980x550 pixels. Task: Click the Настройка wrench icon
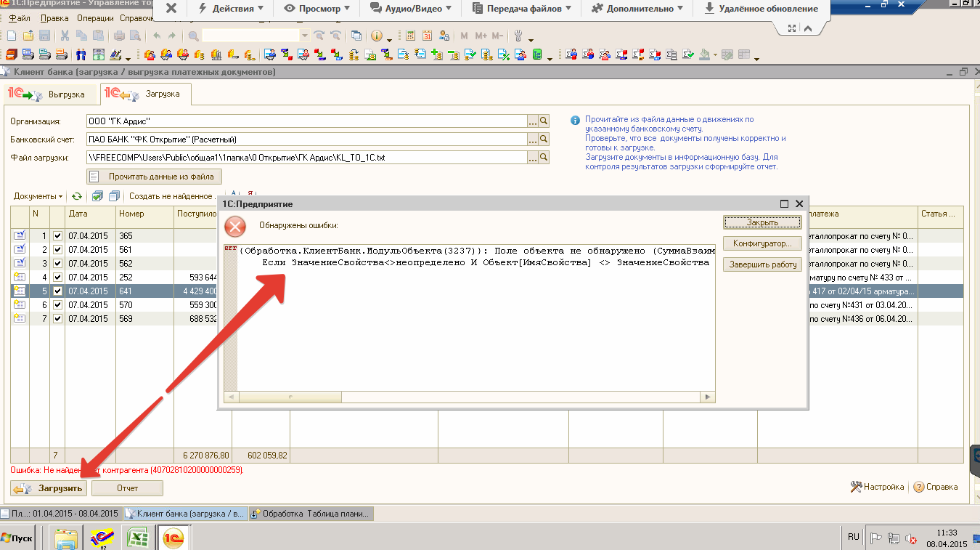pos(856,488)
